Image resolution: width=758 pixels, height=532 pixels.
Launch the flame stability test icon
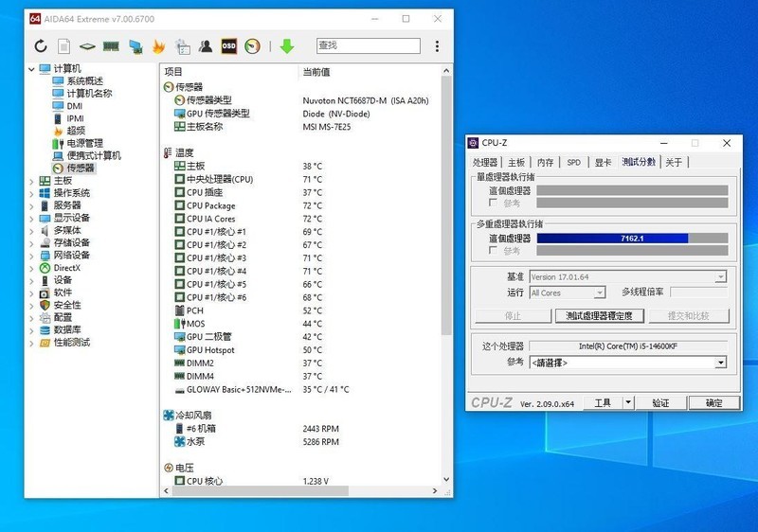(x=158, y=46)
